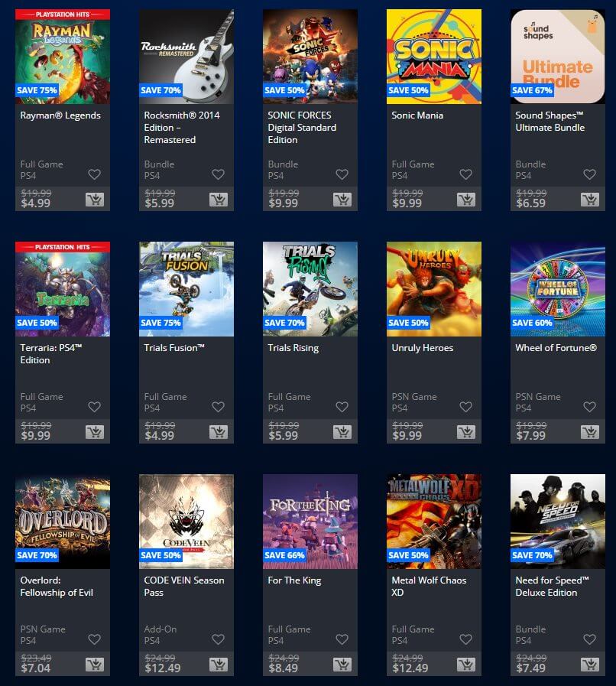Open SONIC FORCES Digital Standard Edition title
The image size is (616, 686).
click(x=302, y=127)
